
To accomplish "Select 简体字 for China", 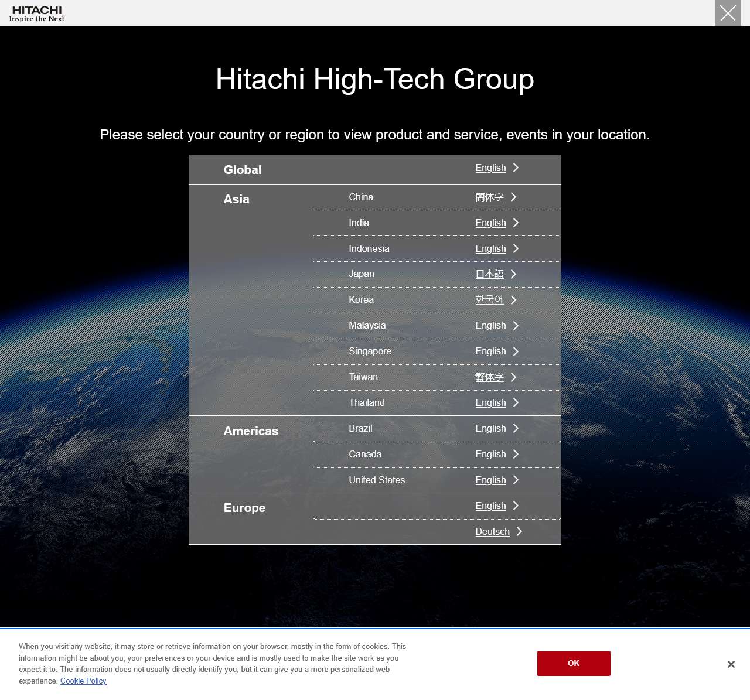I will click(x=489, y=197).
